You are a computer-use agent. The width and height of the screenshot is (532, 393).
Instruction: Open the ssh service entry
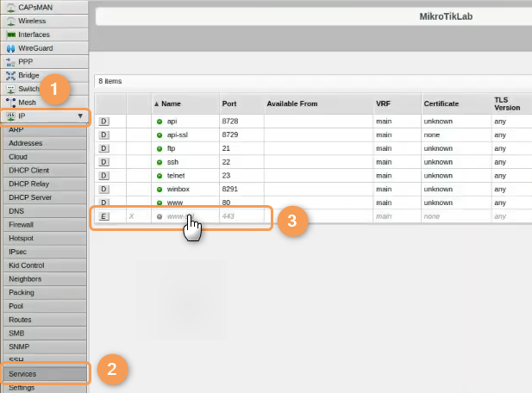point(172,162)
